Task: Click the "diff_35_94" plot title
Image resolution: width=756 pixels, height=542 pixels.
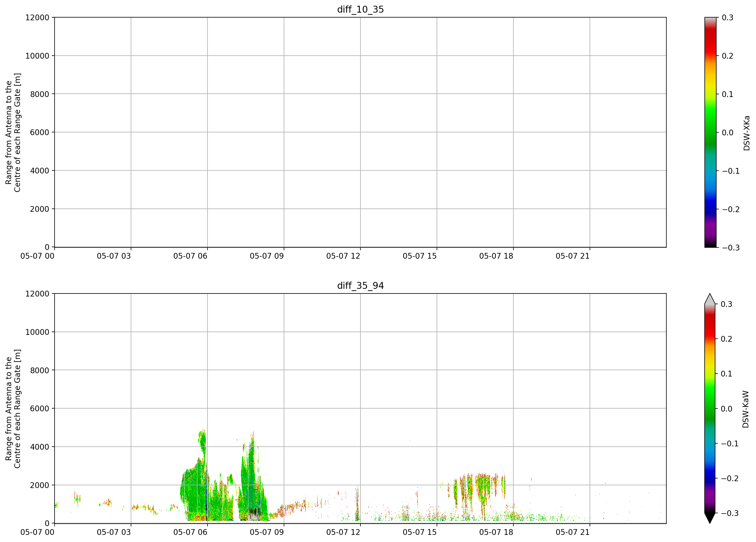Action: click(360, 286)
